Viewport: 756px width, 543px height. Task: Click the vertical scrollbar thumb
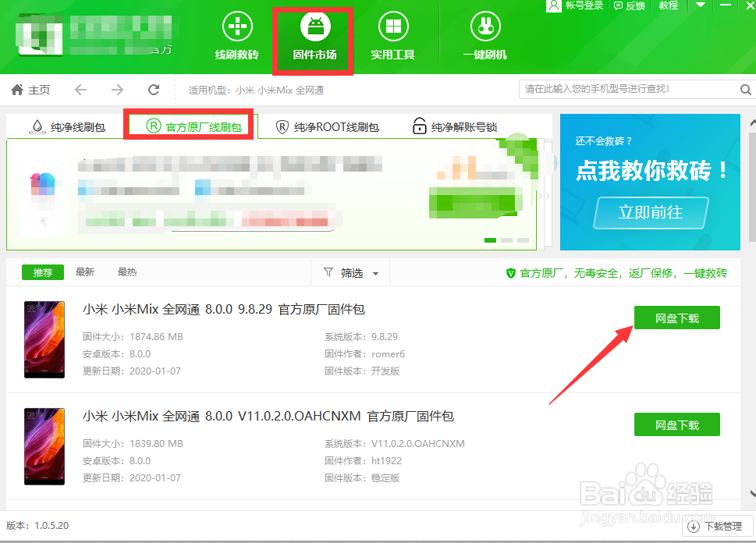coord(753,186)
